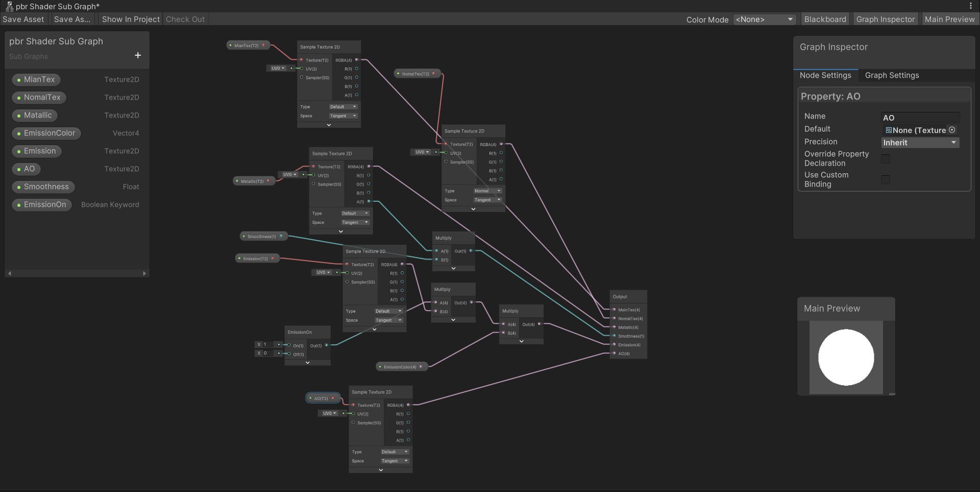Click the Sub Graphs subtitle text
This screenshot has width=980, height=492.
pos(29,56)
